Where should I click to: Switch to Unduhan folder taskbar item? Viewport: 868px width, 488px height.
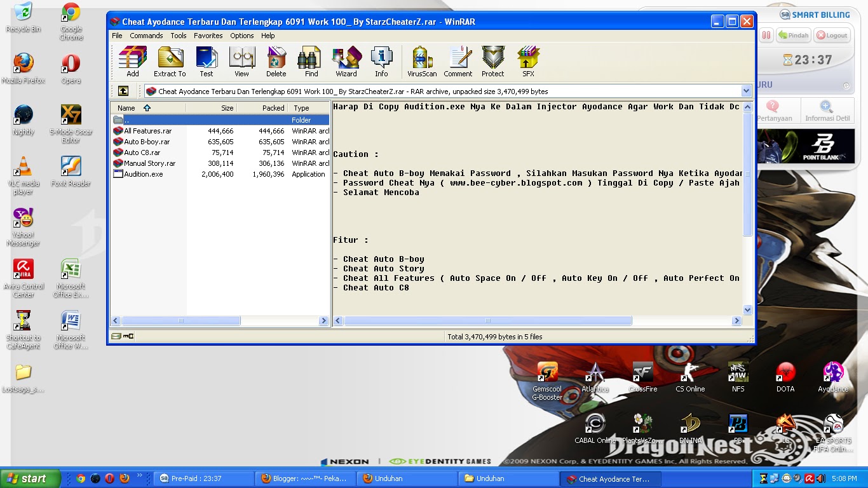tap(508, 478)
